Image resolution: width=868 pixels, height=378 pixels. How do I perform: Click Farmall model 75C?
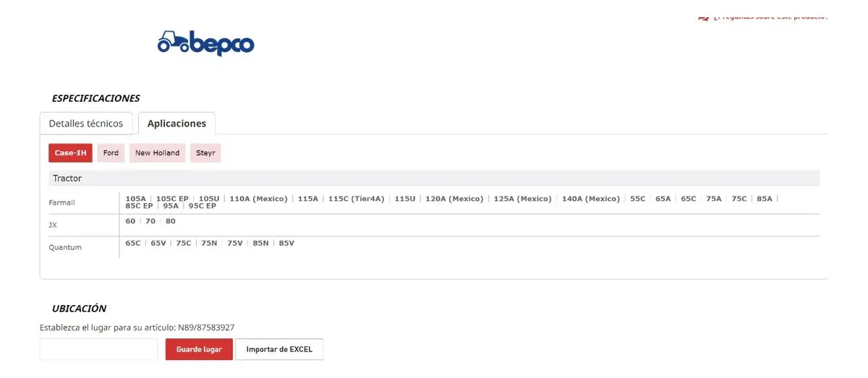[739, 199]
